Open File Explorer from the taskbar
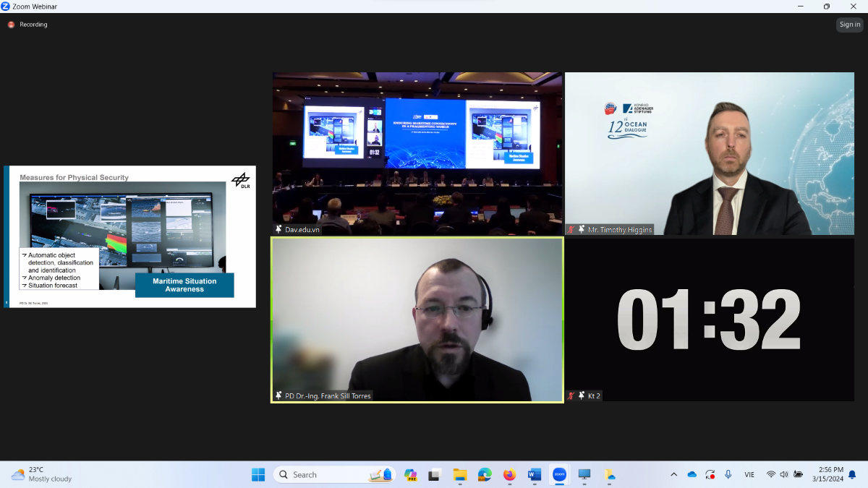 pyautogui.click(x=460, y=474)
